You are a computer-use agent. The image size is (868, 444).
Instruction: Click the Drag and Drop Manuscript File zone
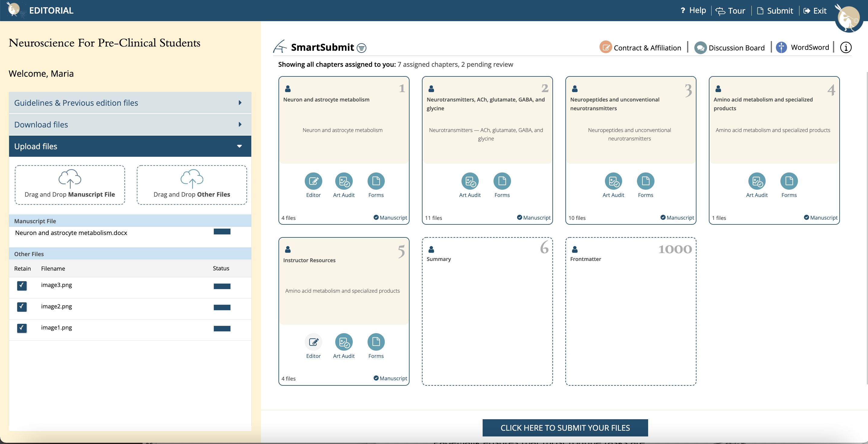point(70,185)
